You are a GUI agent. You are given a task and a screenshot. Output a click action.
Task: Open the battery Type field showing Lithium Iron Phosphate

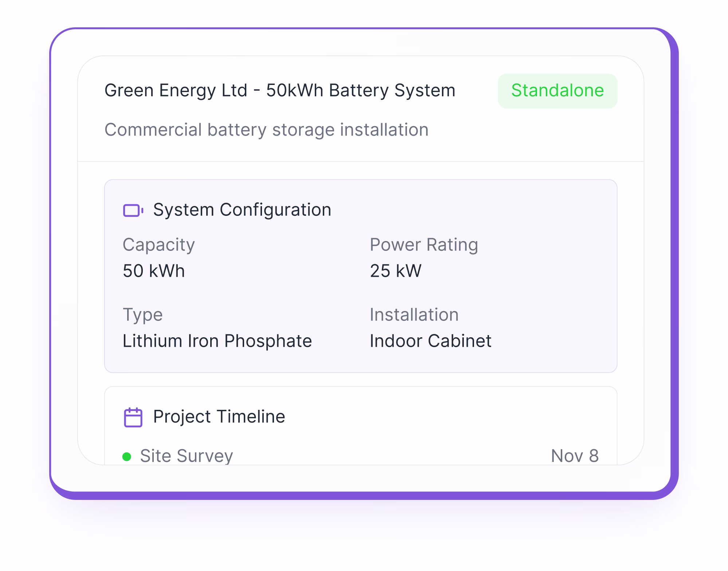click(217, 341)
